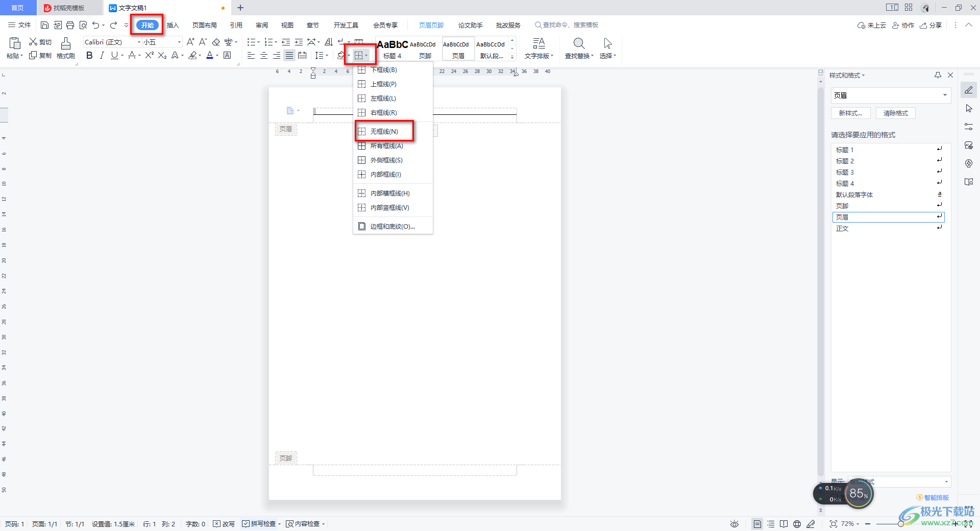Click the Cut (剪切) scissors button
The image size is (980, 531).
pos(40,42)
